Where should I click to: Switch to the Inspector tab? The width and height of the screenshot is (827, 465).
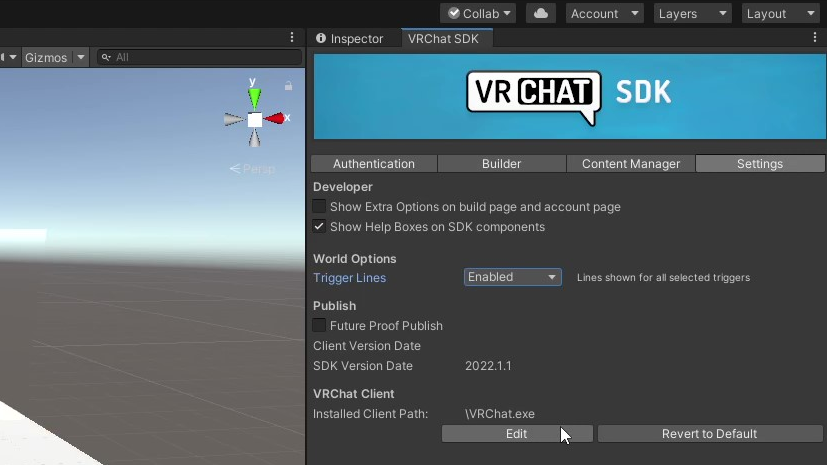coord(350,38)
